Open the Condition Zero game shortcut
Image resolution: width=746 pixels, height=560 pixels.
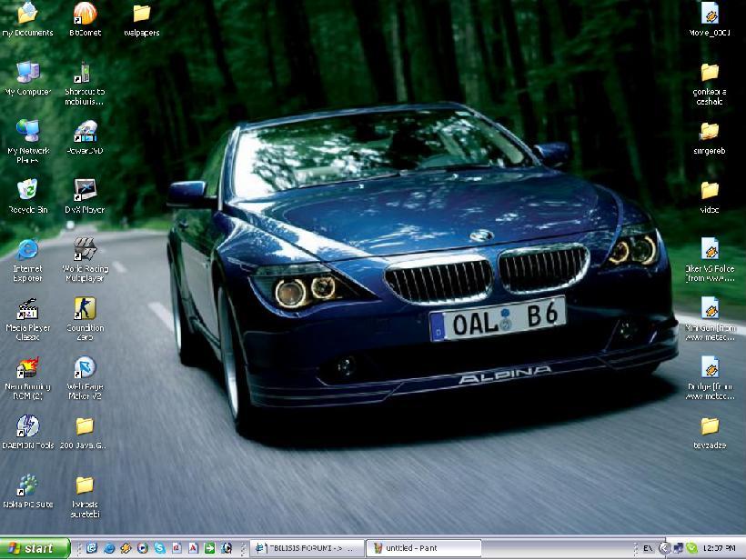tap(85, 309)
